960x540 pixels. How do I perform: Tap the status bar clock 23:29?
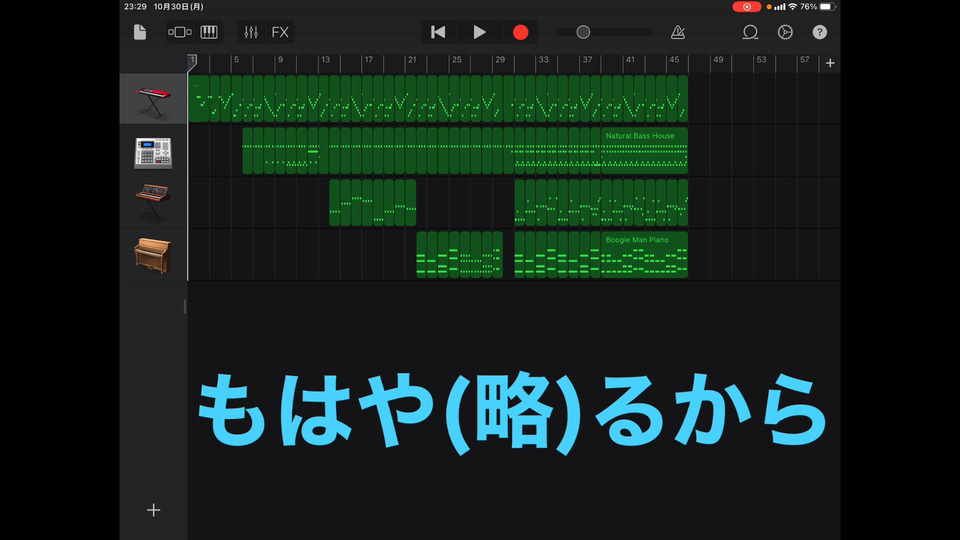pyautogui.click(x=135, y=7)
